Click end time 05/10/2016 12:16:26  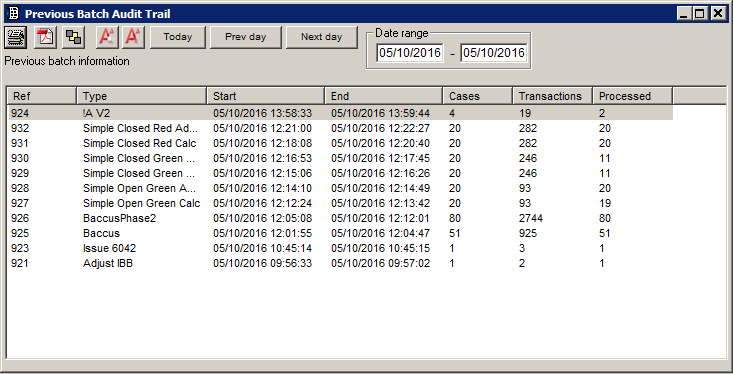381,173
